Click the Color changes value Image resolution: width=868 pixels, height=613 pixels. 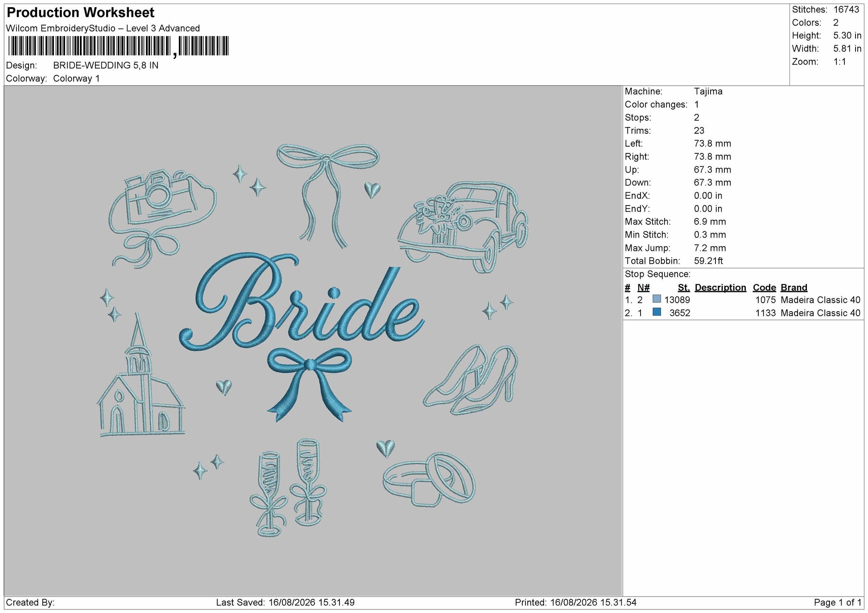[x=697, y=104]
